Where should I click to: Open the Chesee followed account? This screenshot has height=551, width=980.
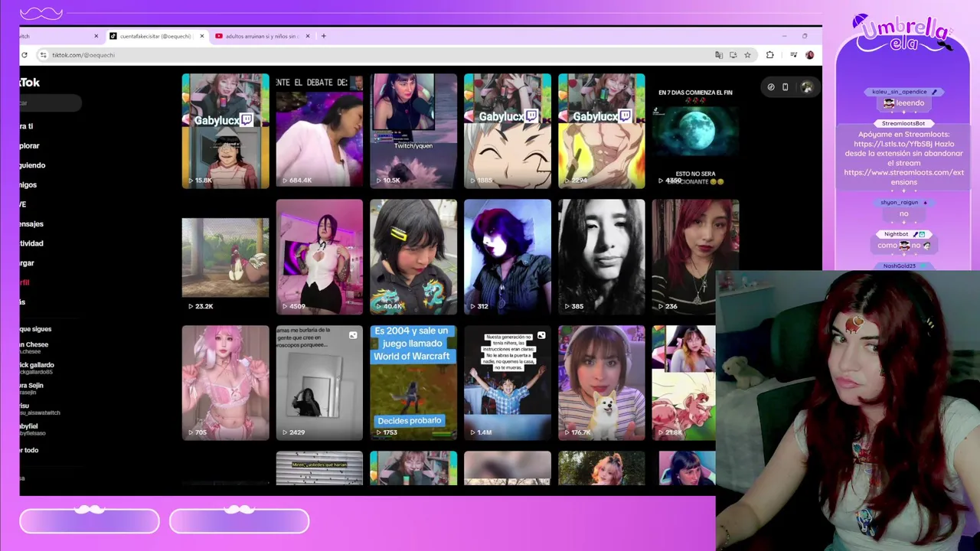tap(34, 347)
